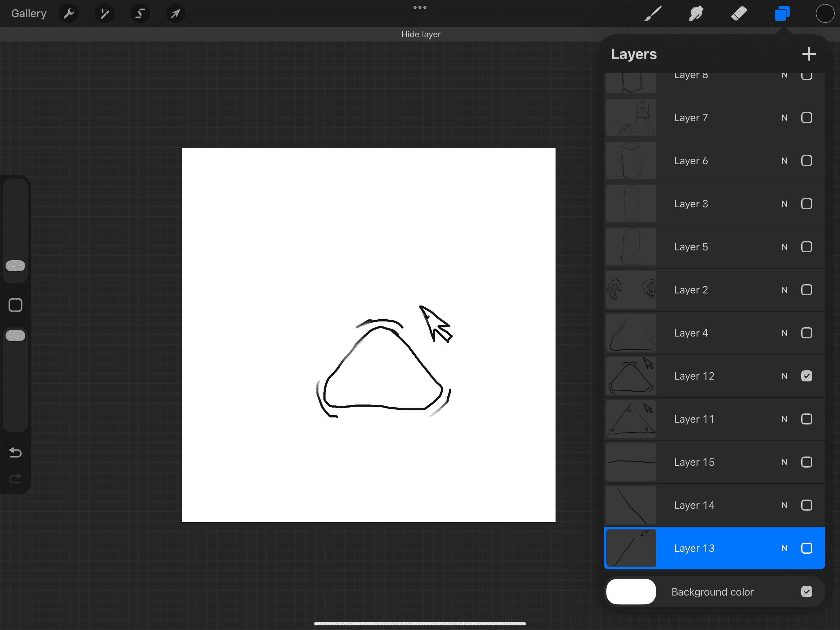The height and width of the screenshot is (630, 840).
Task: Select the Brush paint tool
Action: (x=653, y=14)
